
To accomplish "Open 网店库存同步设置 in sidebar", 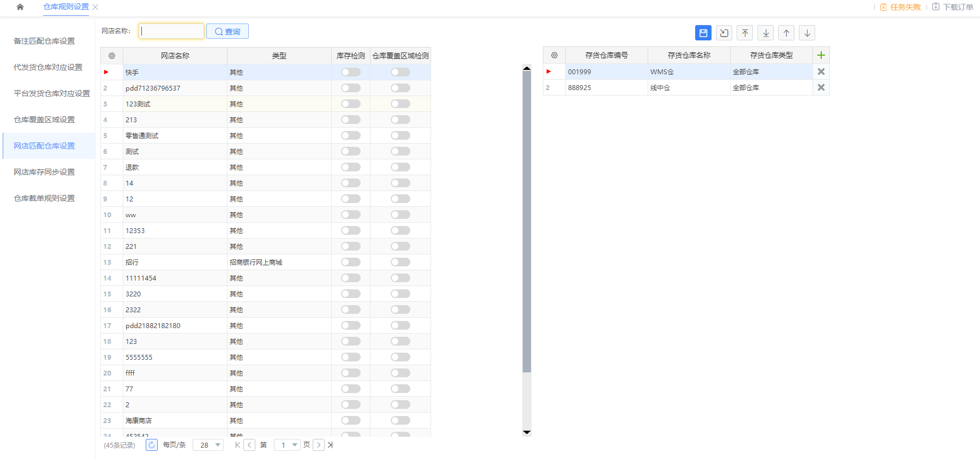I will (44, 172).
